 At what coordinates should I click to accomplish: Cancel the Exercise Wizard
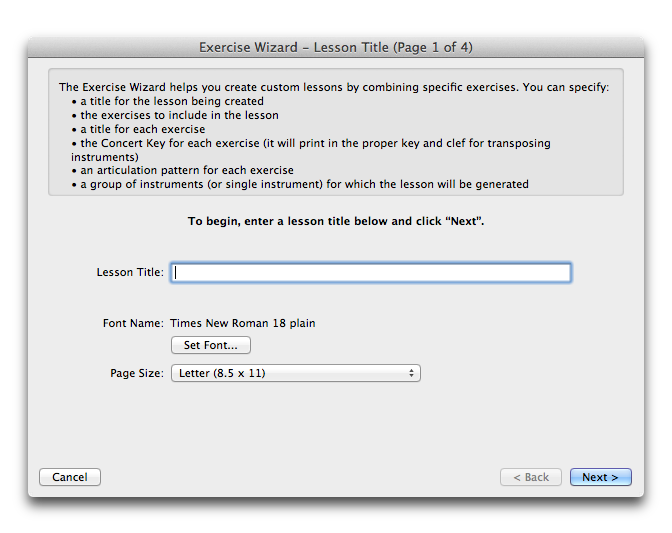(70, 477)
